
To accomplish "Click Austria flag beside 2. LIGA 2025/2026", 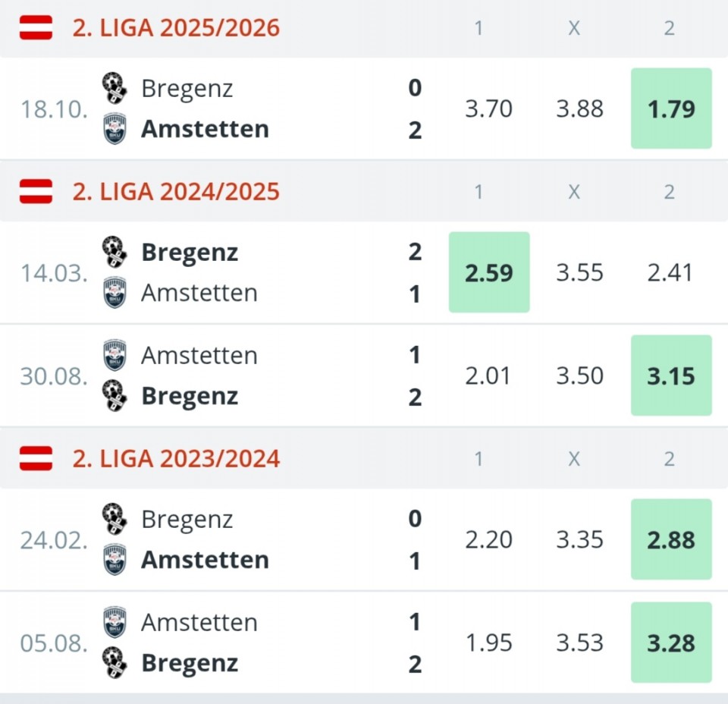I will click(x=36, y=28).
